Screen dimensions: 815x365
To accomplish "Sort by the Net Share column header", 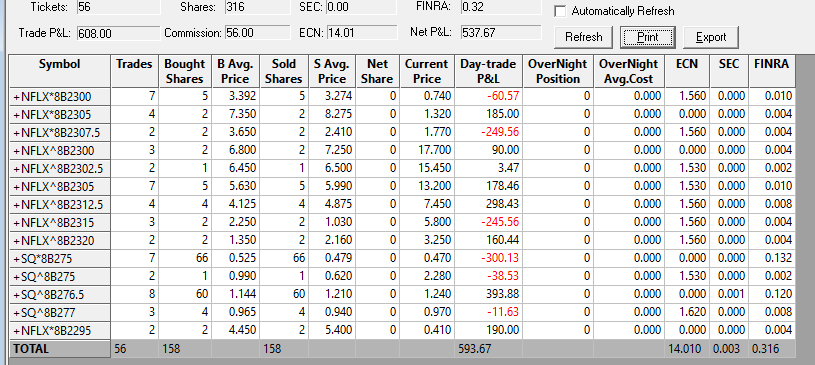I will click(377, 71).
